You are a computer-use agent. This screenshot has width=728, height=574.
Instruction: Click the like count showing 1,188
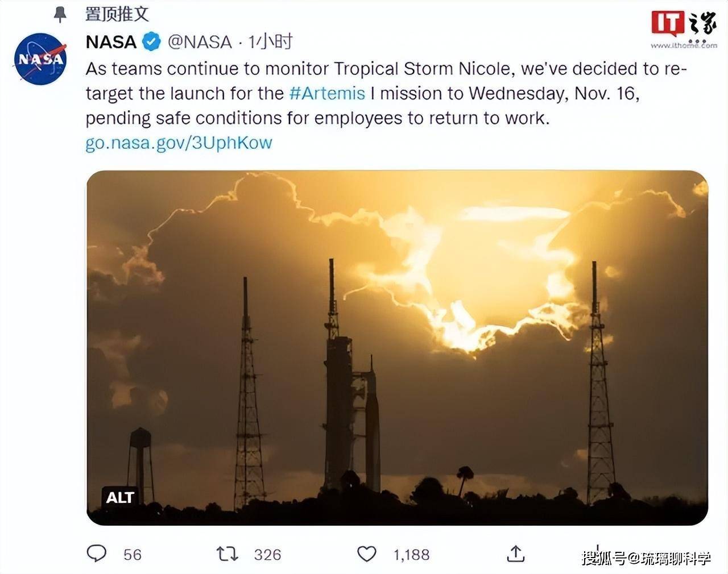pyautogui.click(x=411, y=554)
